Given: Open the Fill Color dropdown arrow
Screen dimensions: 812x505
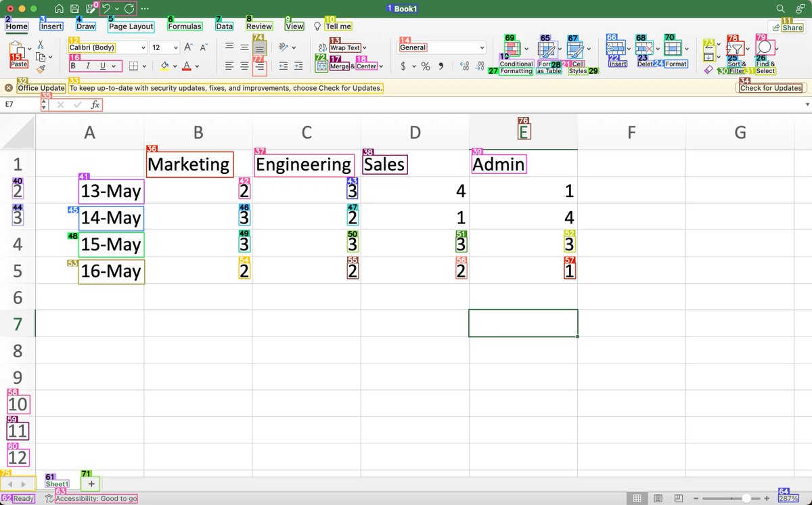Looking at the screenshot, I should 175,66.
